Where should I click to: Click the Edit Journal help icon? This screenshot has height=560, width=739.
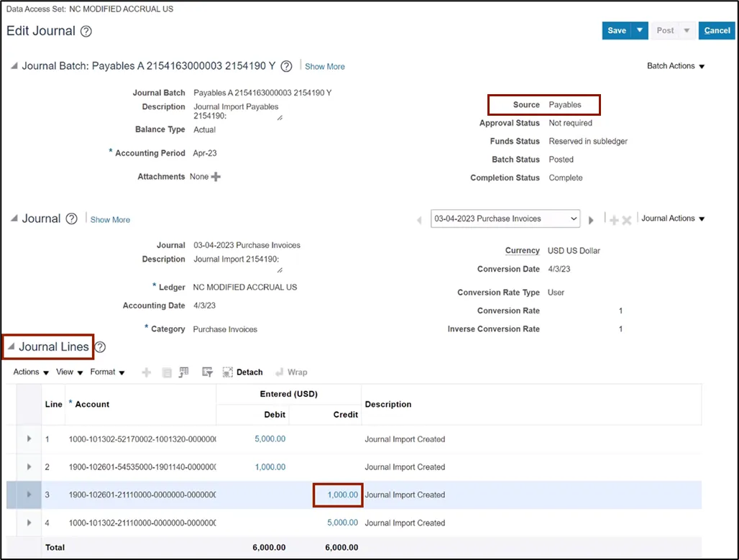click(86, 32)
